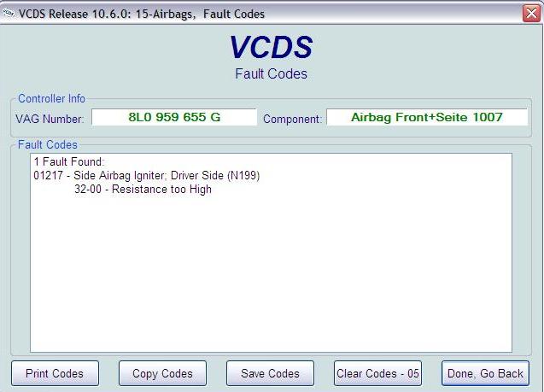The width and height of the screenshot is (544, 392).
Task: Select the VAG Number field 8L0 959 655 G
Action: (x=174, y=117)
